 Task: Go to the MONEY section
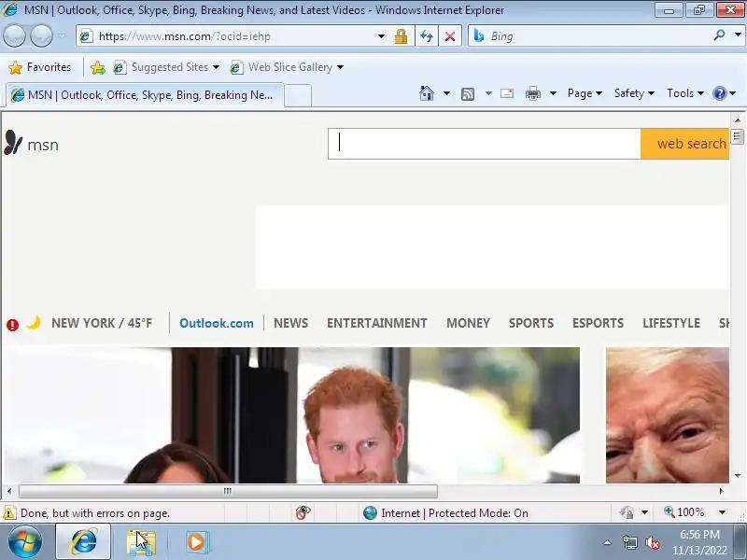tap(468, 323)
